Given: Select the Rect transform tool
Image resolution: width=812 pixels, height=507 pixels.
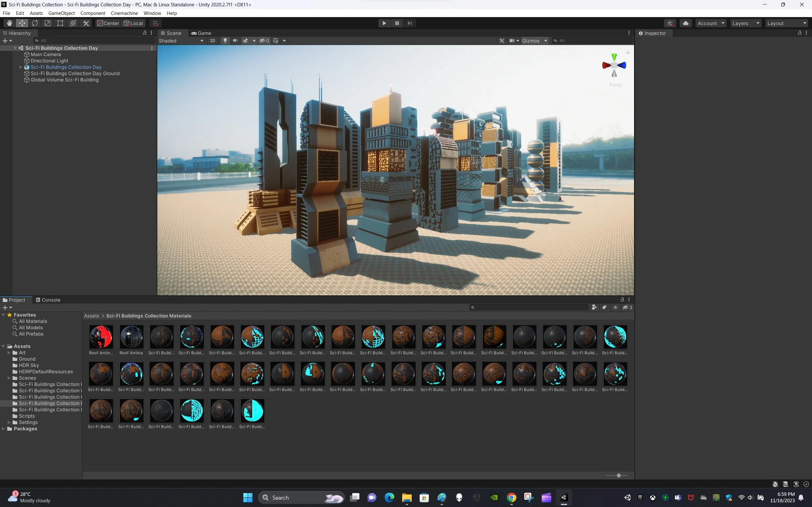Looking at the screenshot, I should coord(60,23).
